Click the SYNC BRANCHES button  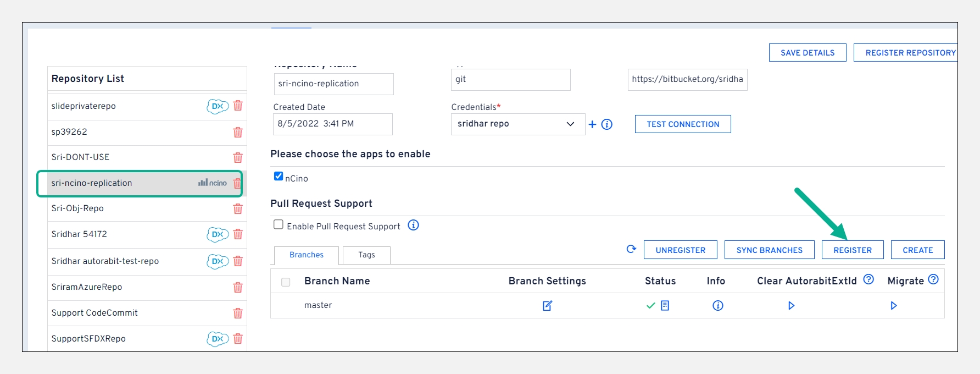[x=769, y=250]
